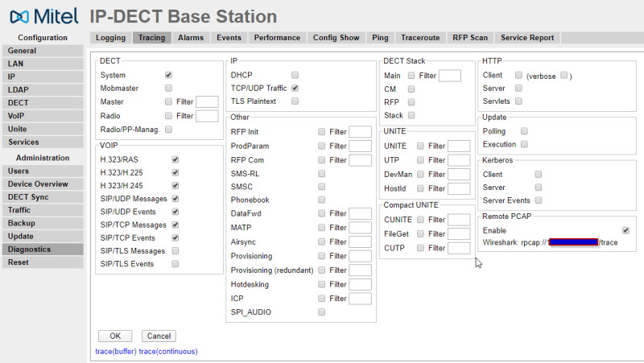Enable SIP/TLS Events checkbox
The width and height of the screenshot is (644, 363).
(x=175, y=264)
